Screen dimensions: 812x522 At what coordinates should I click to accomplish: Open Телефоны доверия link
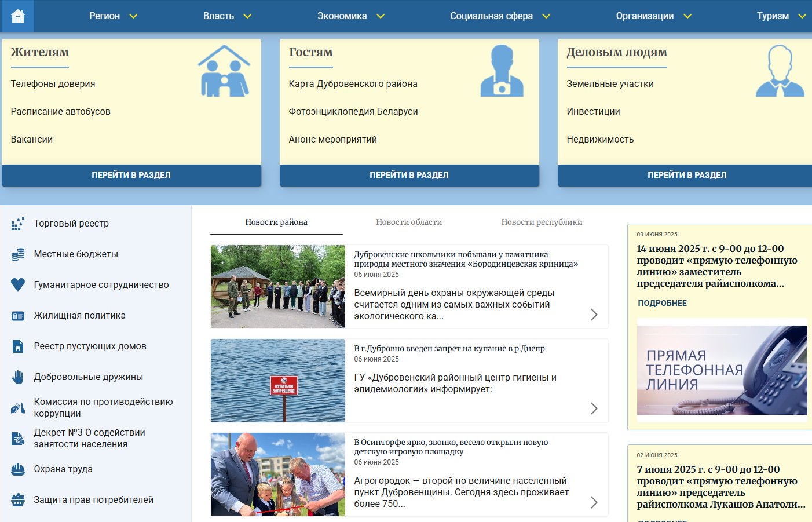tap(53, 84)
